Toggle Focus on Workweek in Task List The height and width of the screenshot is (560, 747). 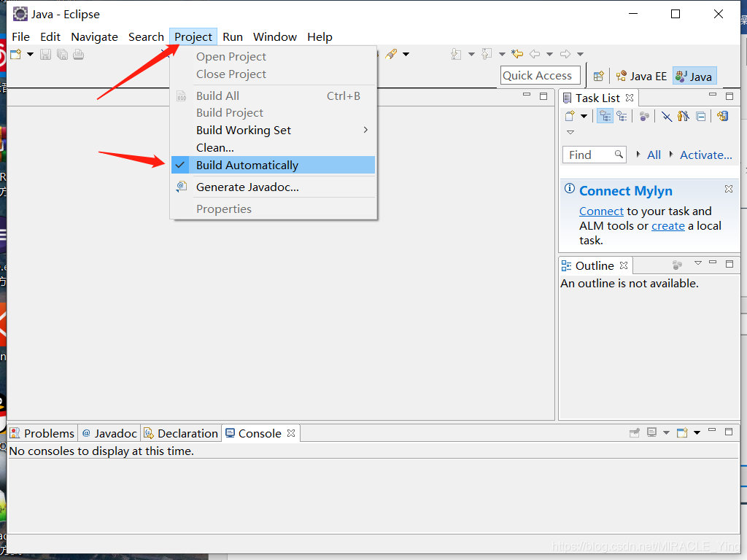pos(644,116)
